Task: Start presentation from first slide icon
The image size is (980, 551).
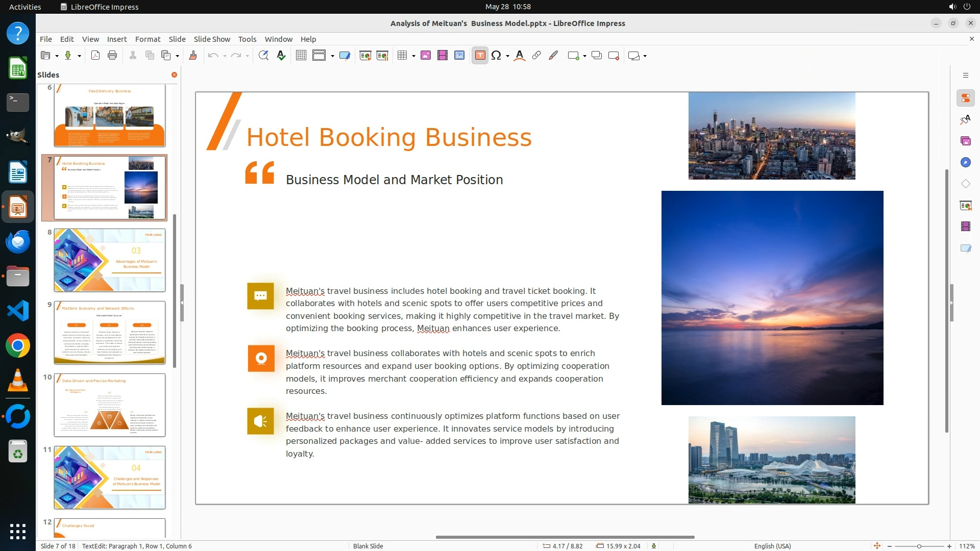Action: 365,56
